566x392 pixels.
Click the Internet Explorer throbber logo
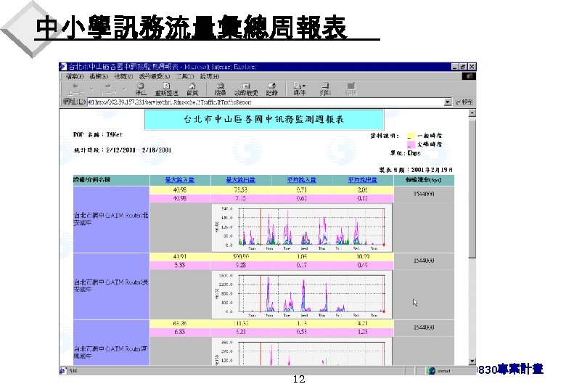[469, 76]
